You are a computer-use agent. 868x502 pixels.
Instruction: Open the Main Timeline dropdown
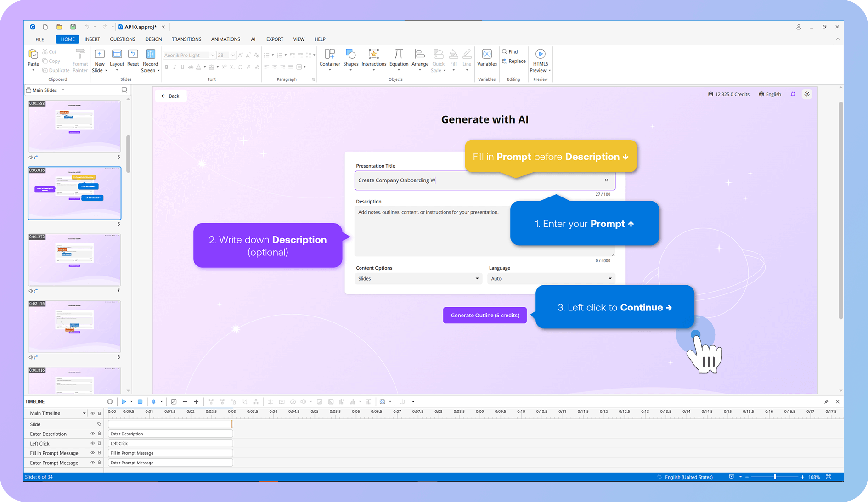(84, 413)
